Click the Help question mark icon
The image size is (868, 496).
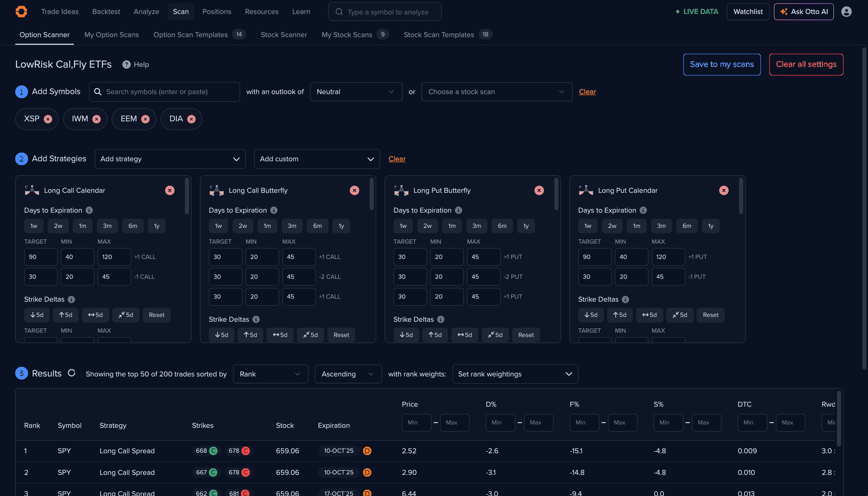click(126, 64)
